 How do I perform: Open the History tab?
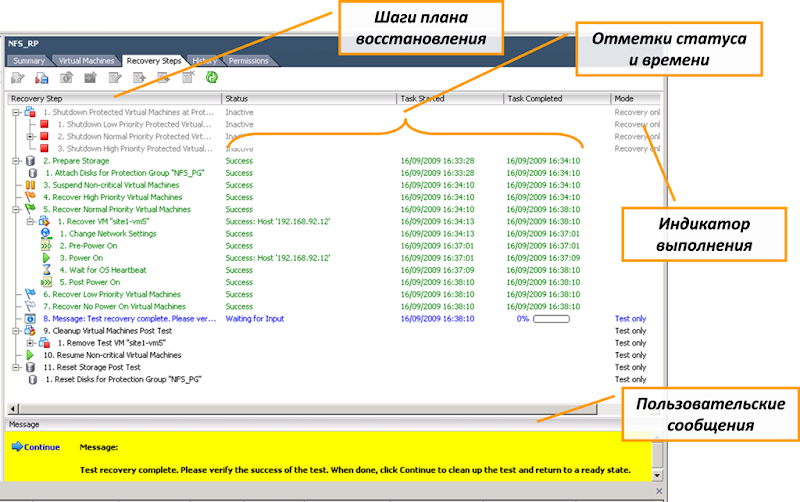(x=204, y=61)
